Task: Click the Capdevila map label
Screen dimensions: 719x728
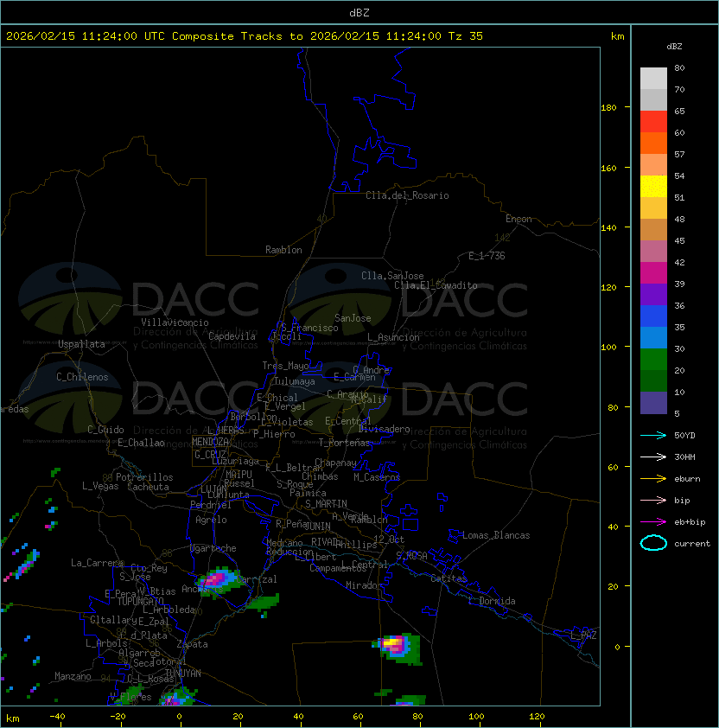Action: (x=232, y=336)
